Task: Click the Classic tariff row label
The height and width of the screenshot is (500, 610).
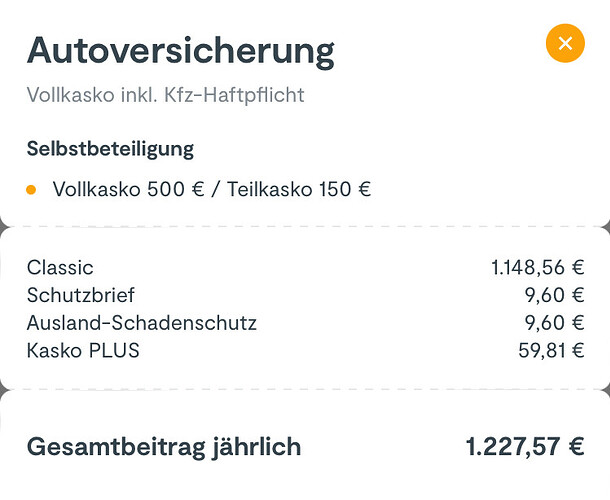Action: 60,267
